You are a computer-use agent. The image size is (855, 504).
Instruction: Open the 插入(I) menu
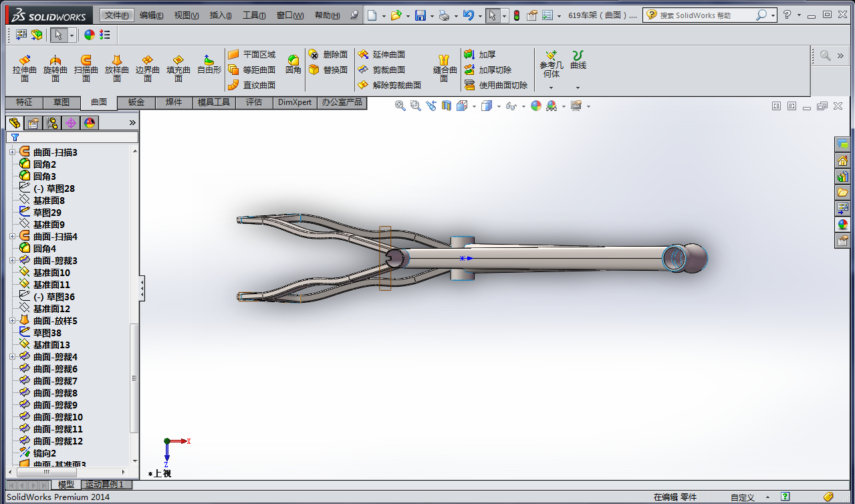[221, 15]
